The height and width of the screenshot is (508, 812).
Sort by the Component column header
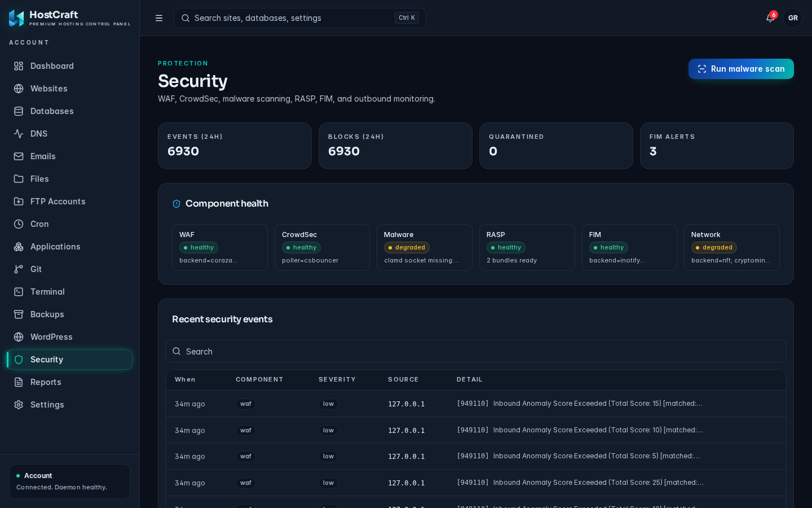click(x=259, y=379)
